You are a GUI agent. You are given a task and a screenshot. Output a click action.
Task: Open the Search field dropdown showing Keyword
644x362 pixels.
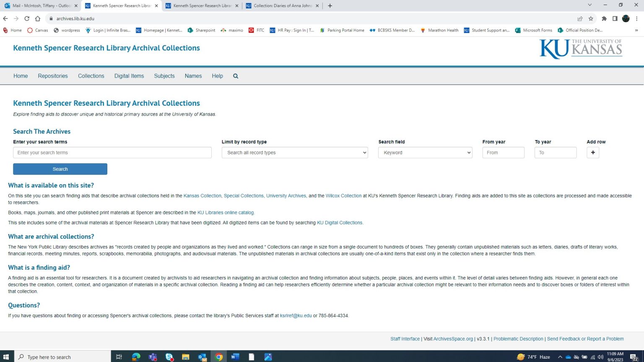tap(425, 152)
